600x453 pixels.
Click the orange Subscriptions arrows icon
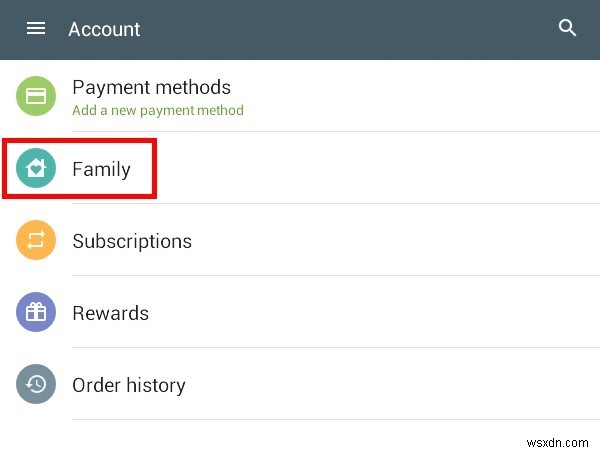(x=36, y=241)
